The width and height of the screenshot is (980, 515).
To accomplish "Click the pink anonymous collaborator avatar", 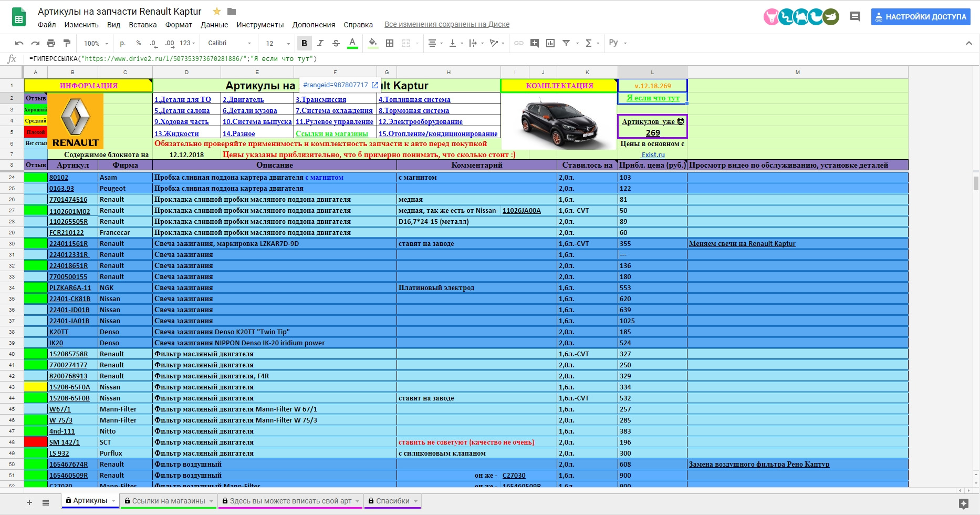I will [x=772, y=17].
